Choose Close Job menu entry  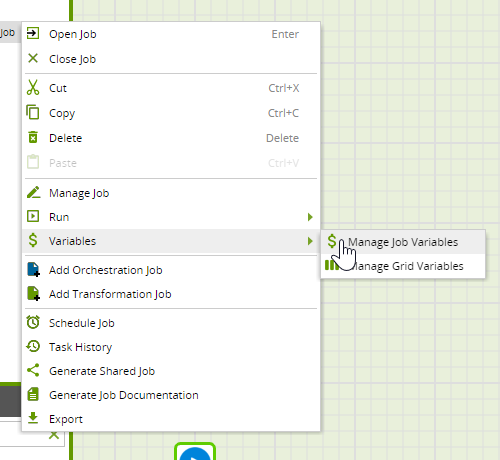pyautogui.click(x=171, y=59)
